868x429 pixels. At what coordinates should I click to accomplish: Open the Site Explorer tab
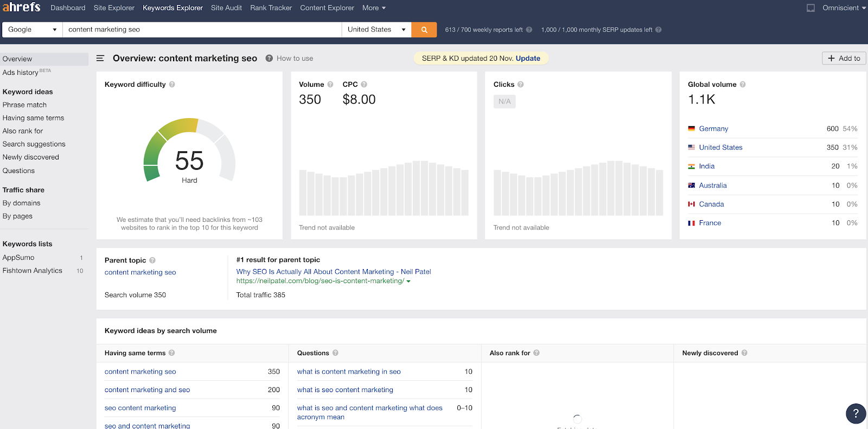point(114,8)
